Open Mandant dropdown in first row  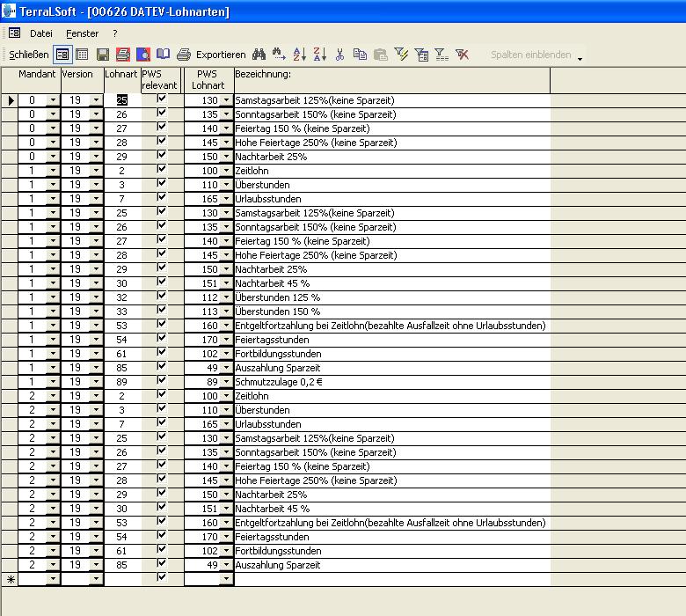tap(52, 100)
